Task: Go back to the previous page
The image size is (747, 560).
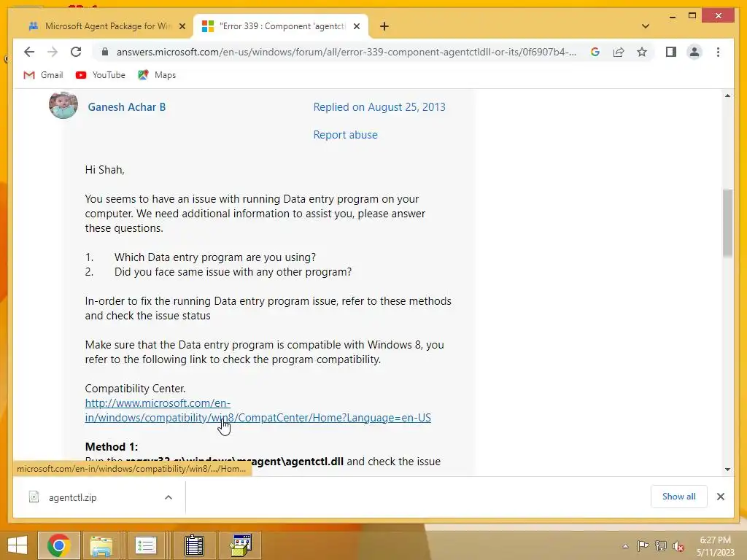Action: [29, 52]
